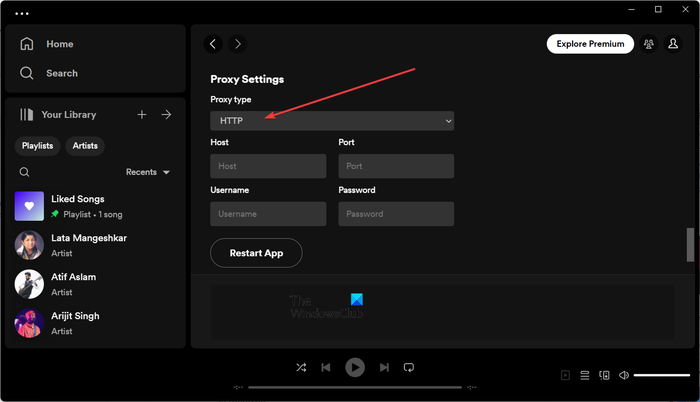Adjust the volume slider
The image size is (700, 402).
click(x=661, y=375)
